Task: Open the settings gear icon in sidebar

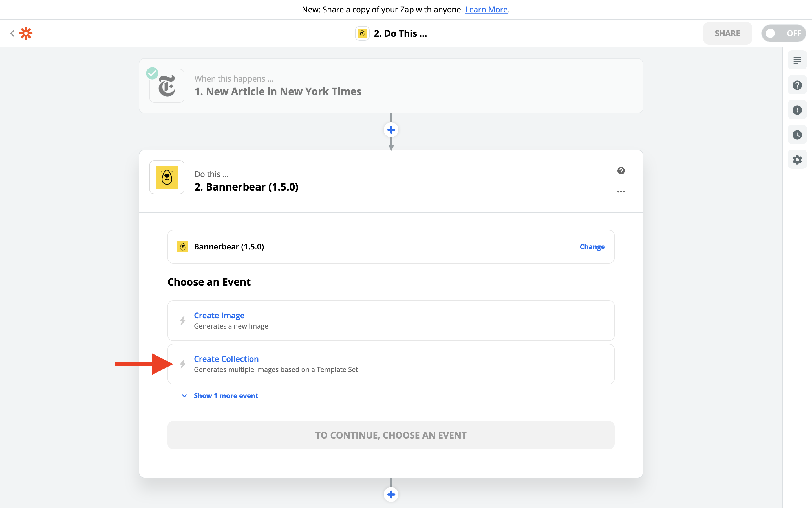Action: tap(797, 159)
